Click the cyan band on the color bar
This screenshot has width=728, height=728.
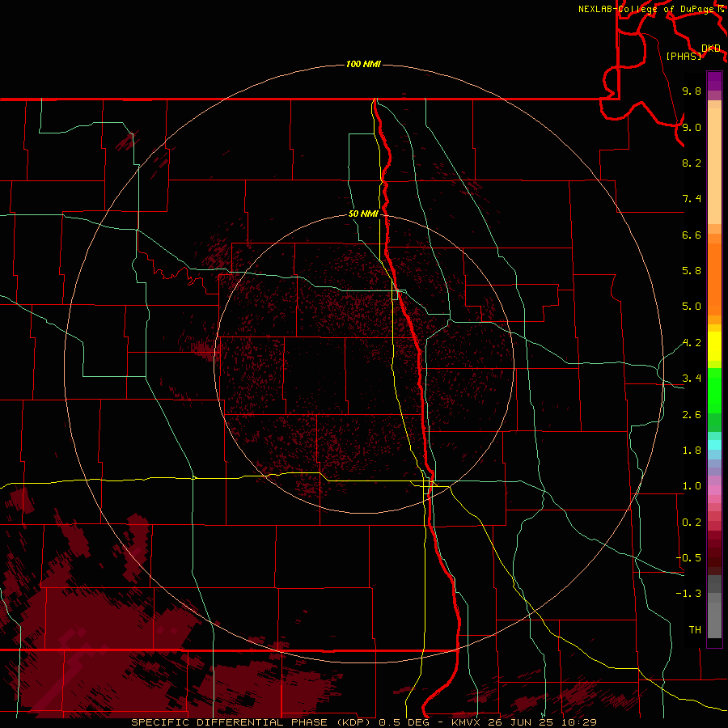pyautogui.click(x=714, y=445)
